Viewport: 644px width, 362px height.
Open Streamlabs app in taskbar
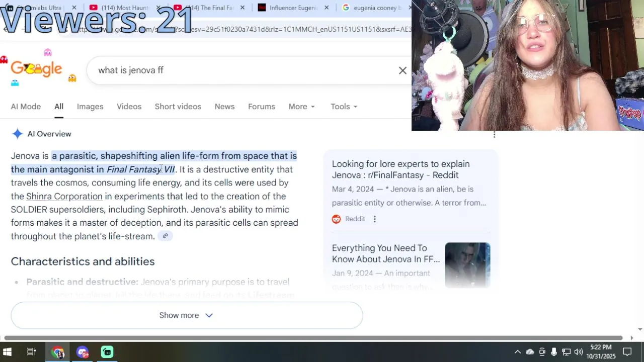tap(107, 352)
